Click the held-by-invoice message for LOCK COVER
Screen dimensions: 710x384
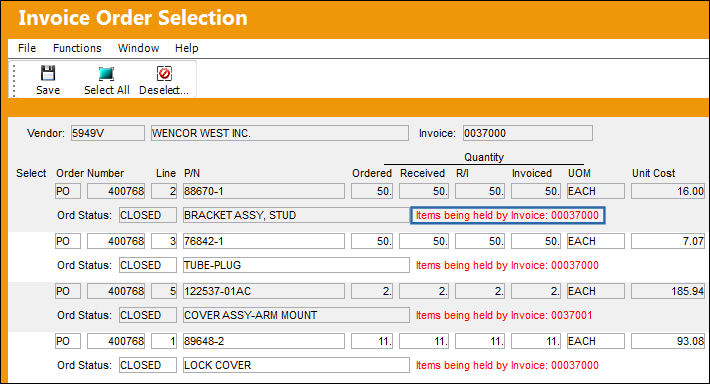pos(507,365)
